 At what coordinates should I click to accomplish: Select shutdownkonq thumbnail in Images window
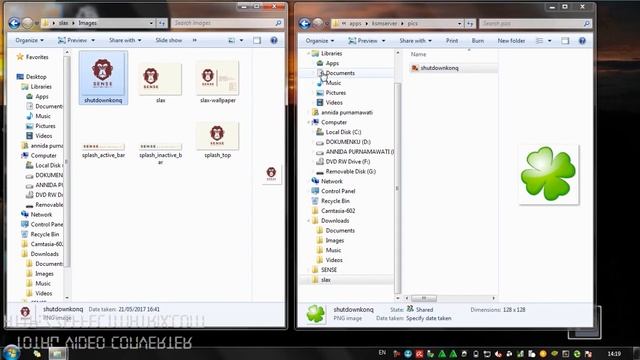(x=103, y=78)
